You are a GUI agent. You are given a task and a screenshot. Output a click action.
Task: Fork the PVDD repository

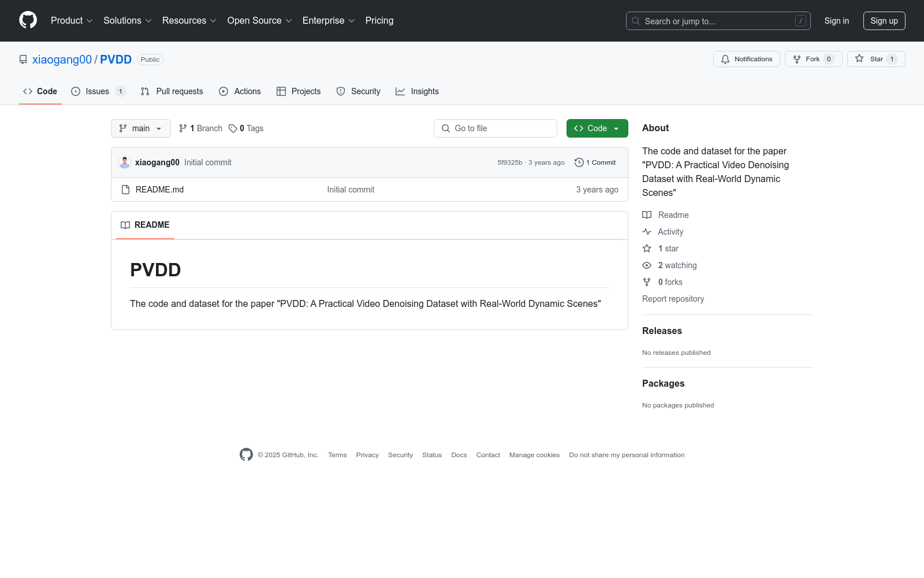(814, 59)
